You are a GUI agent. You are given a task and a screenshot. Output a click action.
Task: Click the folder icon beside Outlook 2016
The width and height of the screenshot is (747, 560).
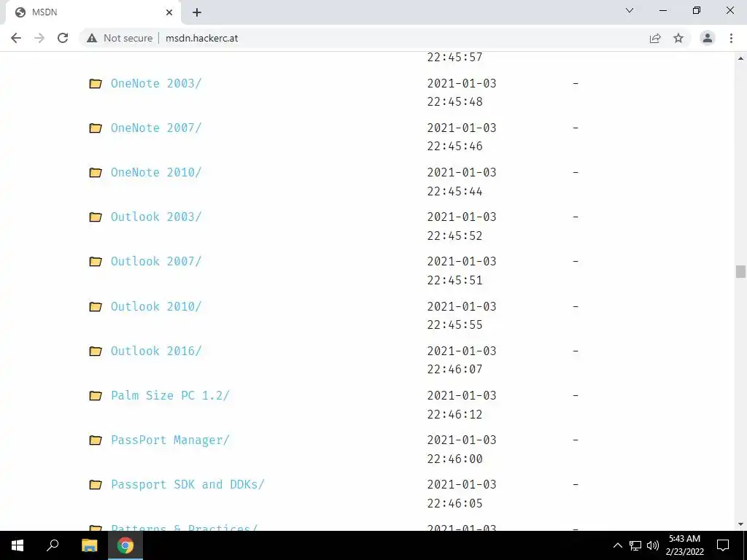click(x=96, y=351)
